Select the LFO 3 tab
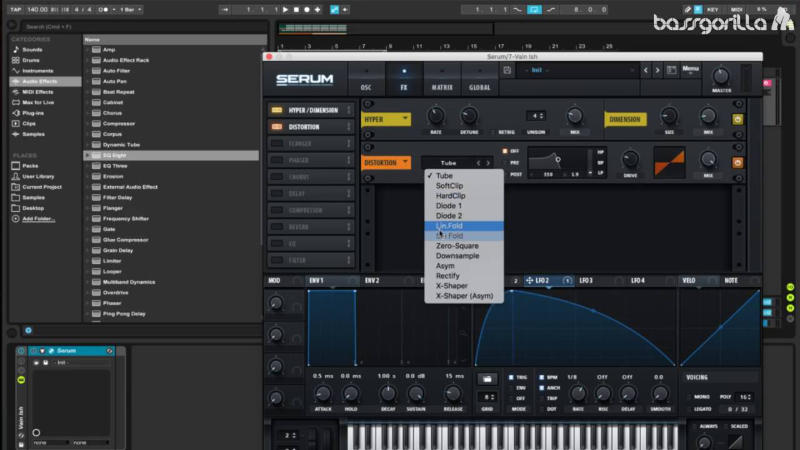 click(586, 281)
